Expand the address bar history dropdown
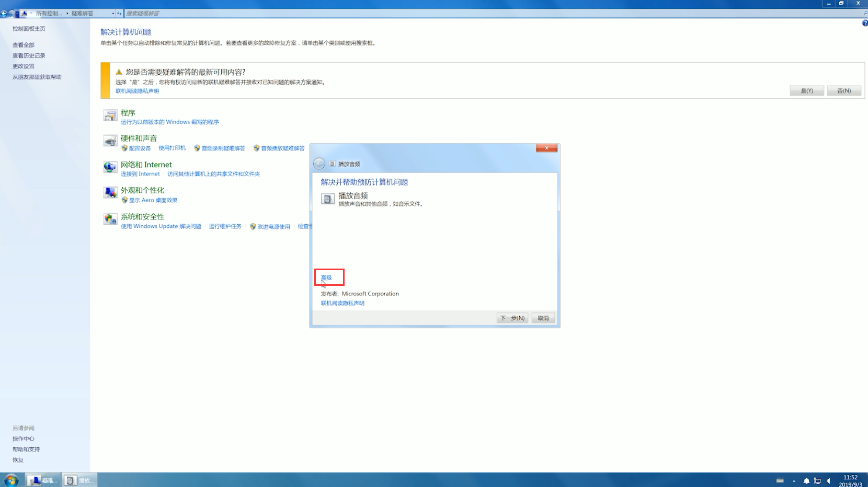 click(x=113, y=13)
